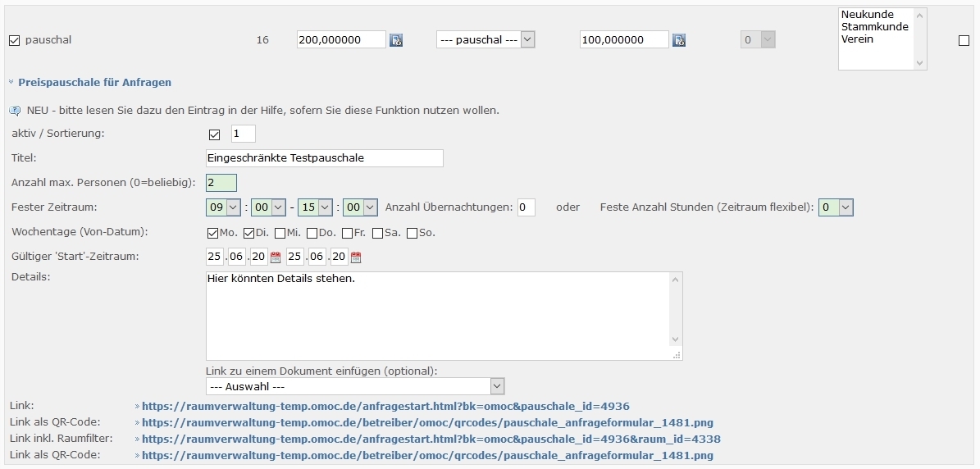Enable the Mi. weekday checkbox
Screen dimensions: 980x469
coord(280,234)
